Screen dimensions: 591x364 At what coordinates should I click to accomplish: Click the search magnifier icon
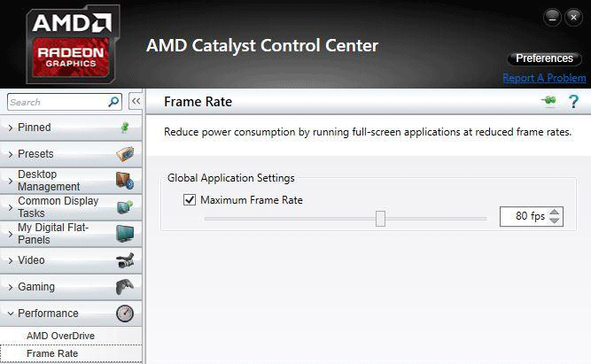tap(113, 102)
